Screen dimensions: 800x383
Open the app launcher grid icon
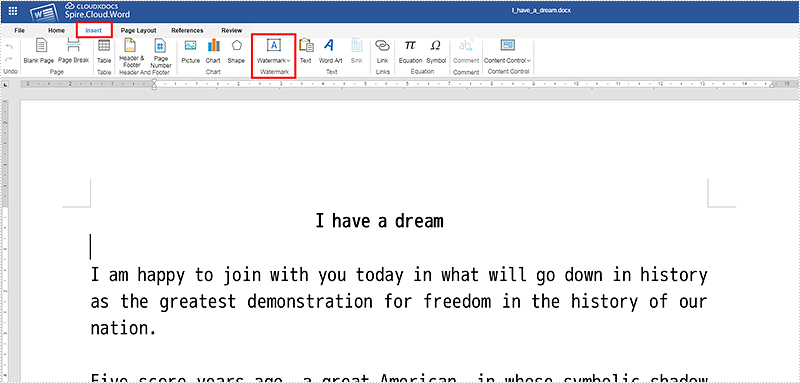coord(13,11)
